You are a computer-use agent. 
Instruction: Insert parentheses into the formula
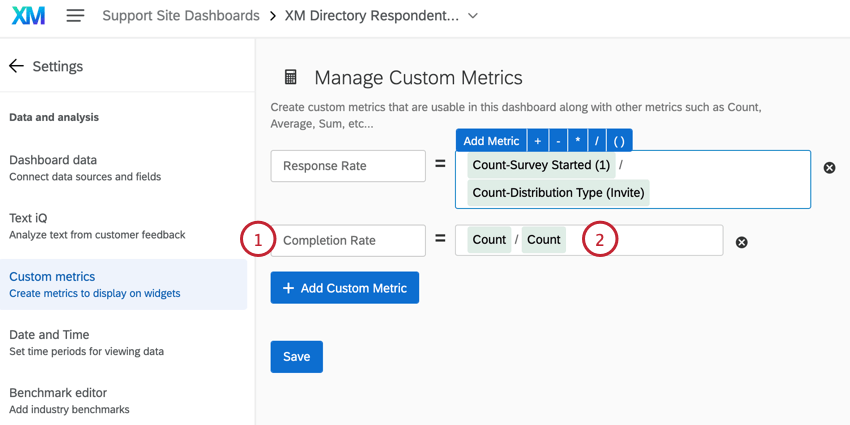619,141
